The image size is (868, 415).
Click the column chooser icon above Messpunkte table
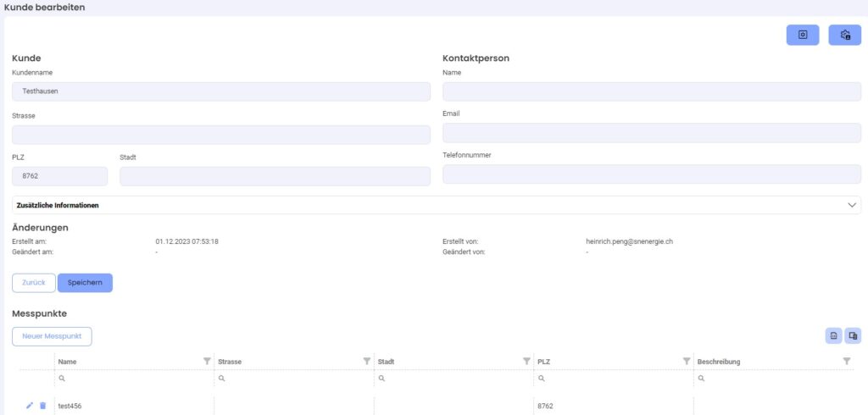coord(853,335)
